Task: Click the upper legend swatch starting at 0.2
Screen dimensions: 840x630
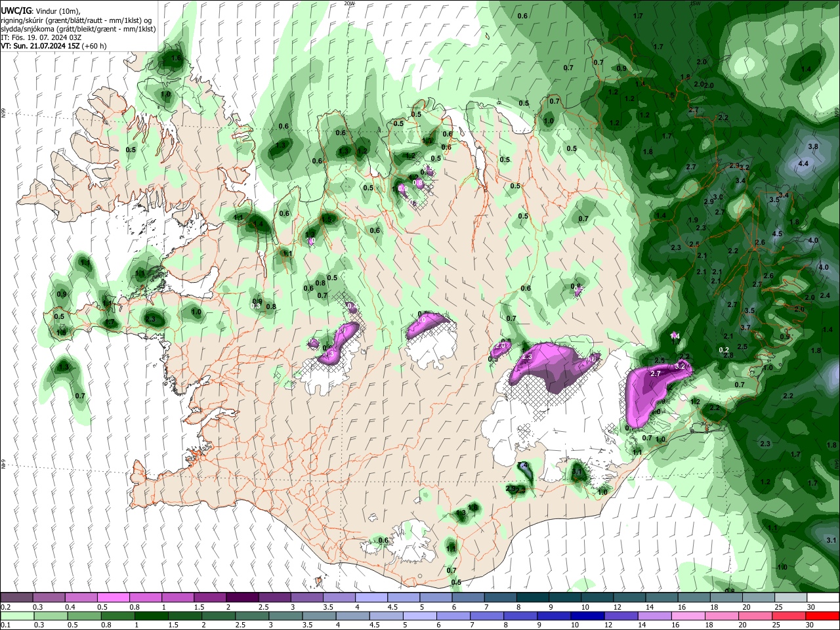Action: pyautogui.click(x=16, y=597)
